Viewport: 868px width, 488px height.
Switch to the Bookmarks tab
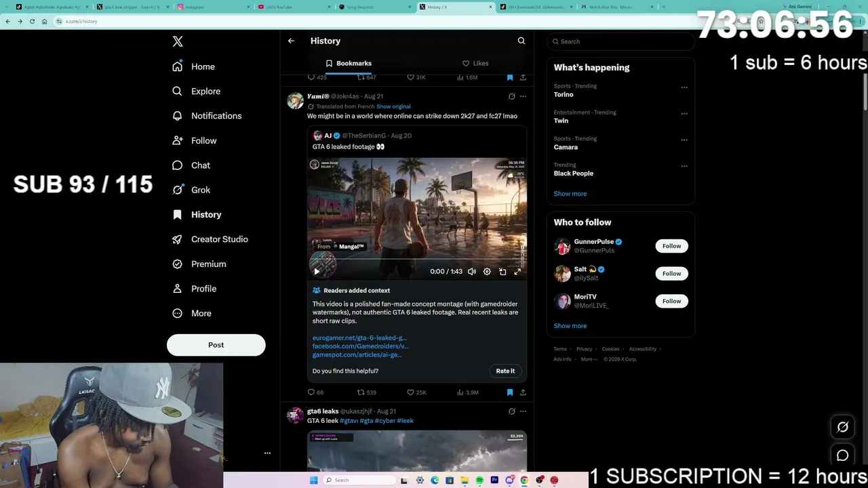[x=349, y=63]
